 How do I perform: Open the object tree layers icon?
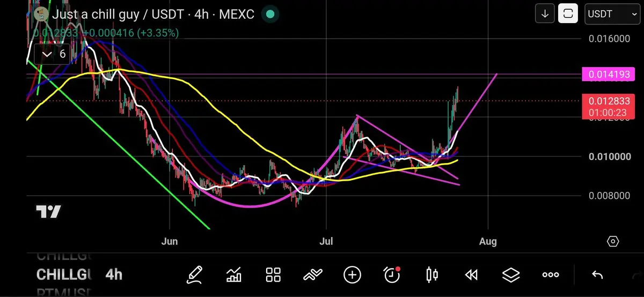point(511,275)
